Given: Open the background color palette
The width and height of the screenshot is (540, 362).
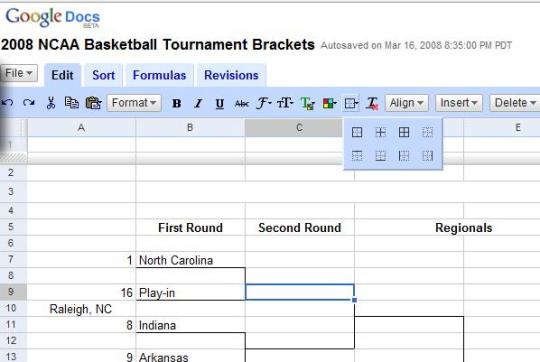Looking at the screenshot, I should click(329, 103).
